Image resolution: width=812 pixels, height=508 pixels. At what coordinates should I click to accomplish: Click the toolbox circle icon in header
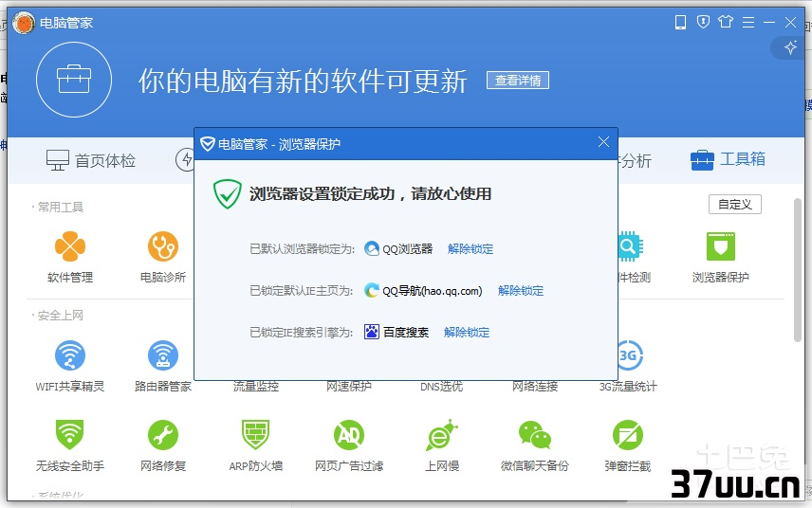coord(74,80)
